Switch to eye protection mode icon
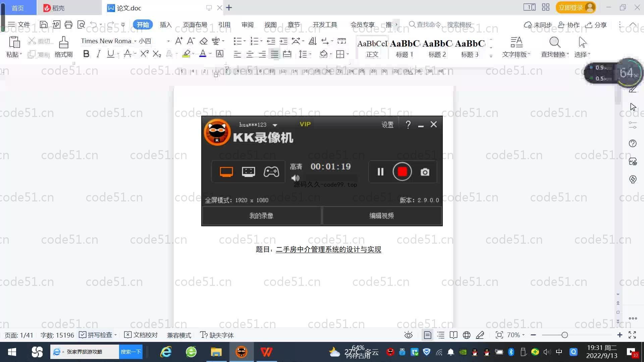 click(408, 335)
